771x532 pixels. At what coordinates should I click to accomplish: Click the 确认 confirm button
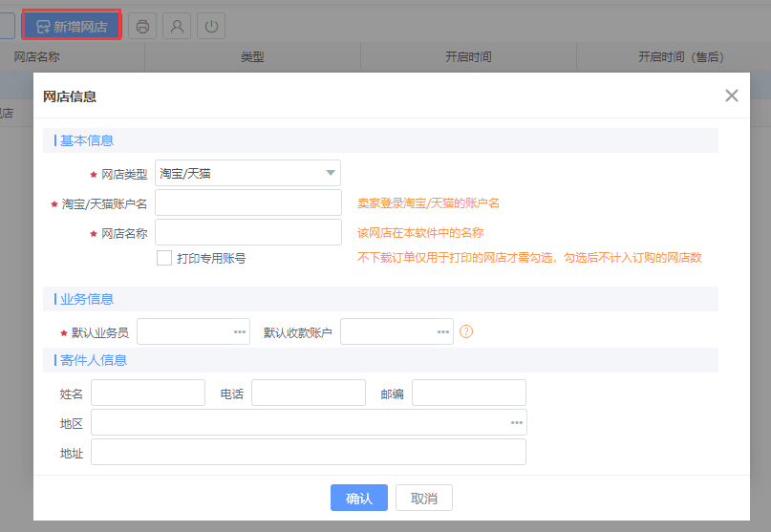(359, 498)
